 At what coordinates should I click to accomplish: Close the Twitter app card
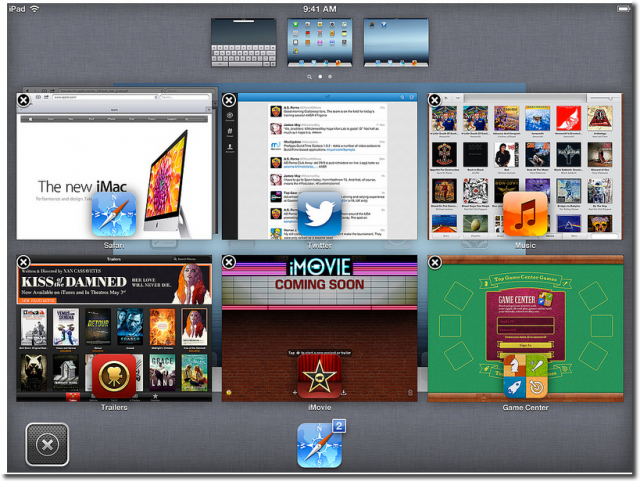[x=229, y=100]
